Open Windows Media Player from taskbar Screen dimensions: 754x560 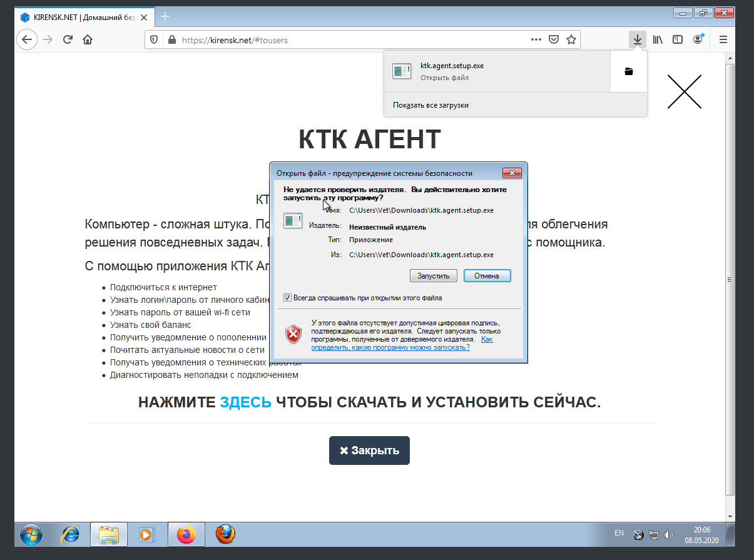click(x=148, y=534)
